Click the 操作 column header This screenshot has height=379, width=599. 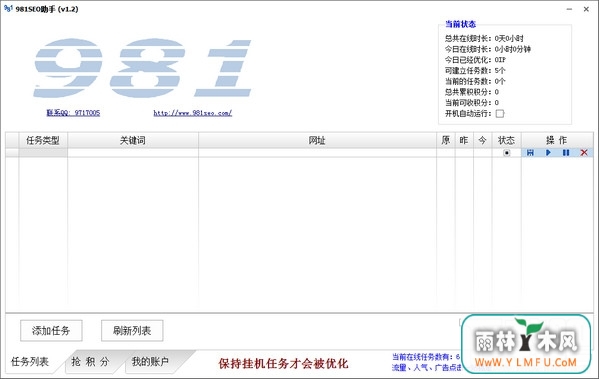pyautogui.click(x=557, y=140)
